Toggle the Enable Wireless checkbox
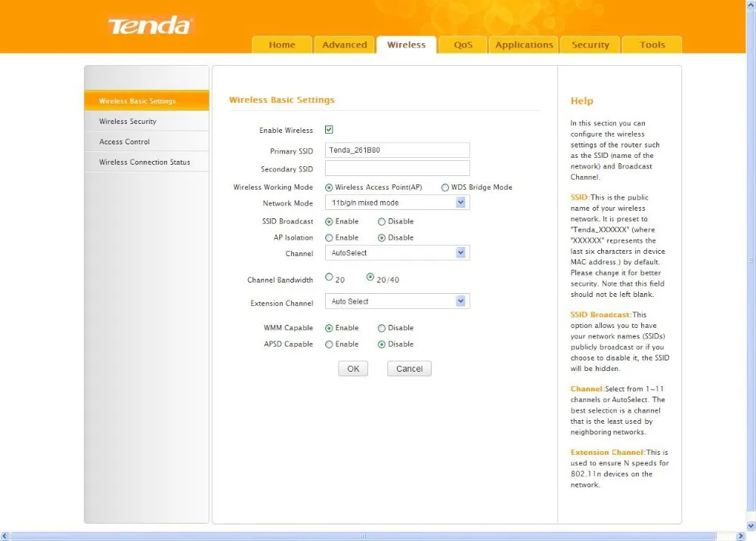This screenshot has width=756, height=541. point(329,130)
